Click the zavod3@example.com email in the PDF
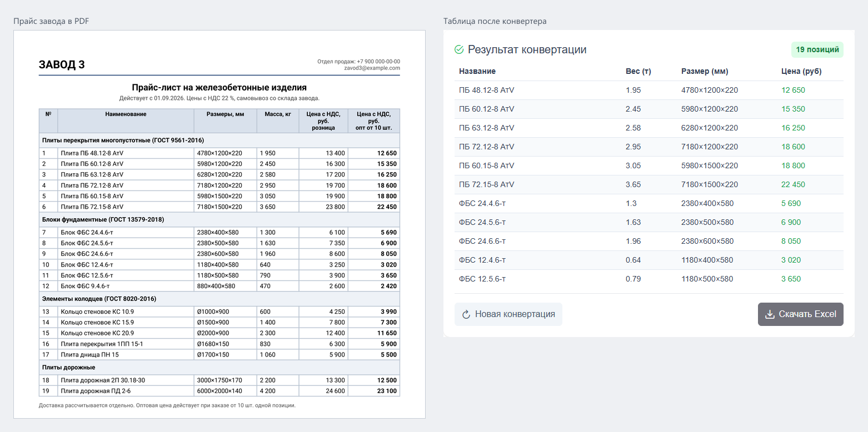This screenshot has height=432, width=868. [x=372, y=68]
